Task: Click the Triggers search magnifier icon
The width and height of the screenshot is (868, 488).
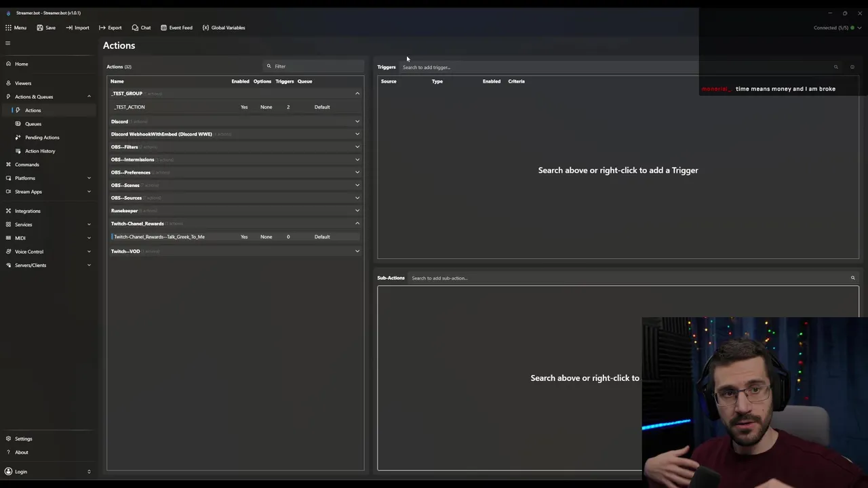Action: [x=836, y=67]
